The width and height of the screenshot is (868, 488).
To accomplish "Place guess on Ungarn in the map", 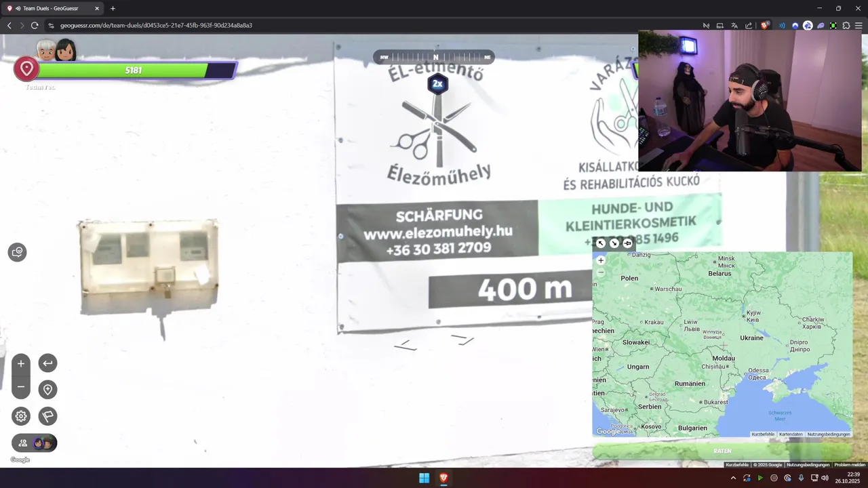I will point(638,367).
